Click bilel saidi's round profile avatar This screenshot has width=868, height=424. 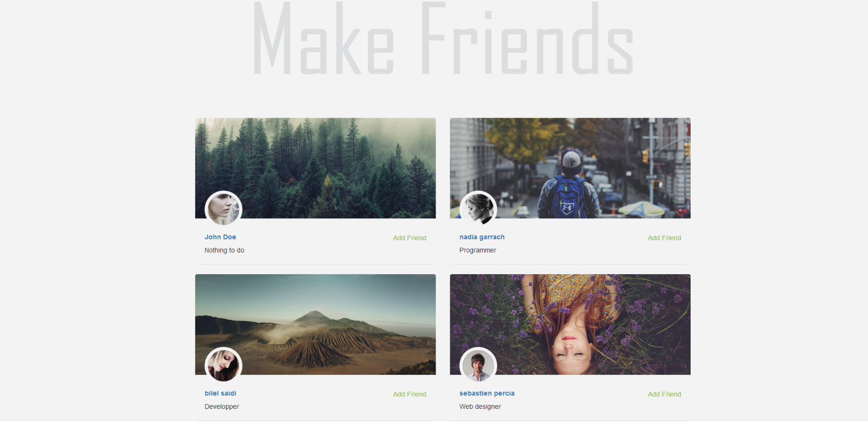click(x=223, y=366)
